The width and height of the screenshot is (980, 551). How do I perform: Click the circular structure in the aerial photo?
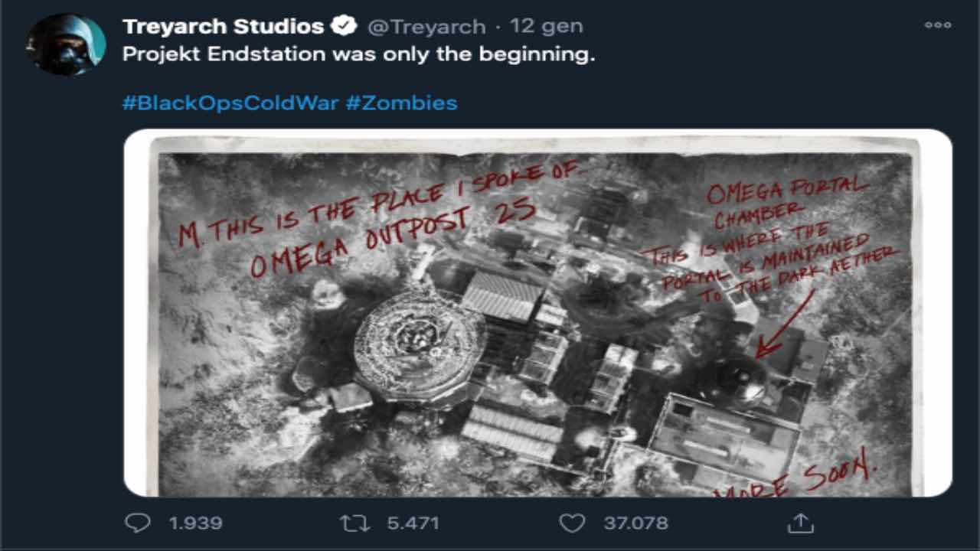(x=420, y=344)
